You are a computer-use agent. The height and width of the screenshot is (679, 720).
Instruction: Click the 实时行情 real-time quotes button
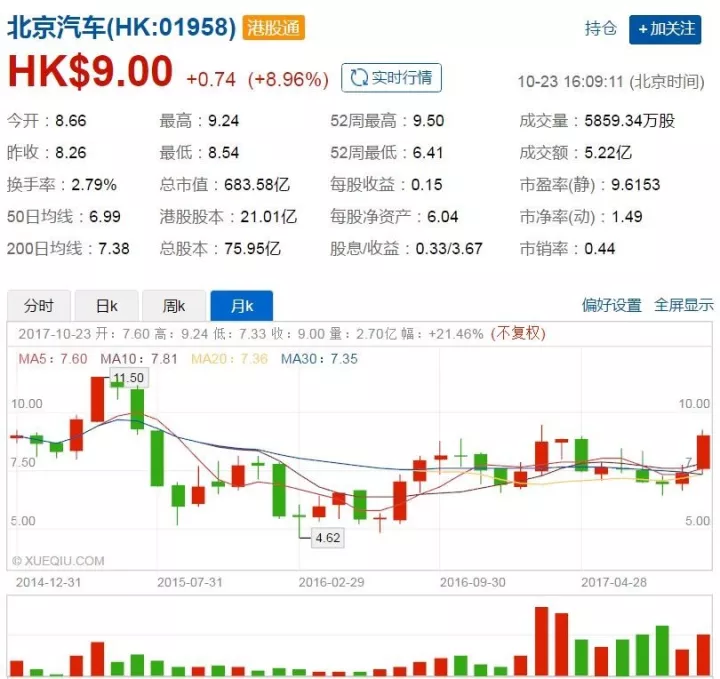(391, 78)
